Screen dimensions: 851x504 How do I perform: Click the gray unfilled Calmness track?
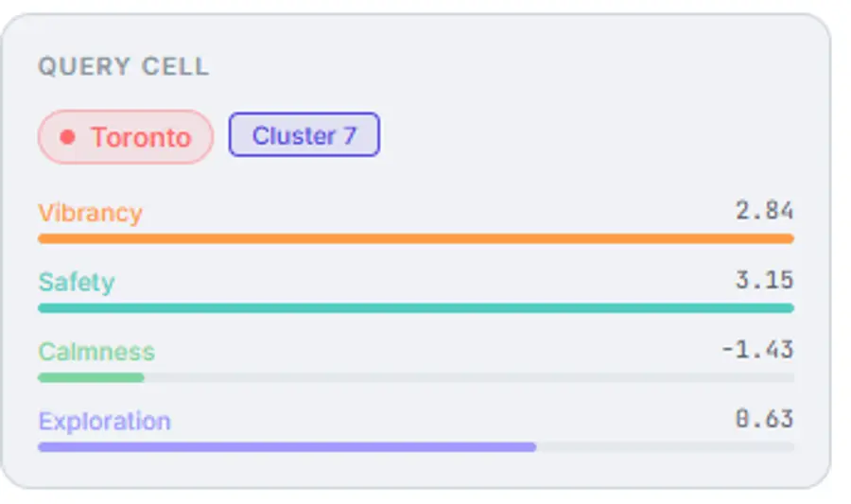(x=473, y=377)
